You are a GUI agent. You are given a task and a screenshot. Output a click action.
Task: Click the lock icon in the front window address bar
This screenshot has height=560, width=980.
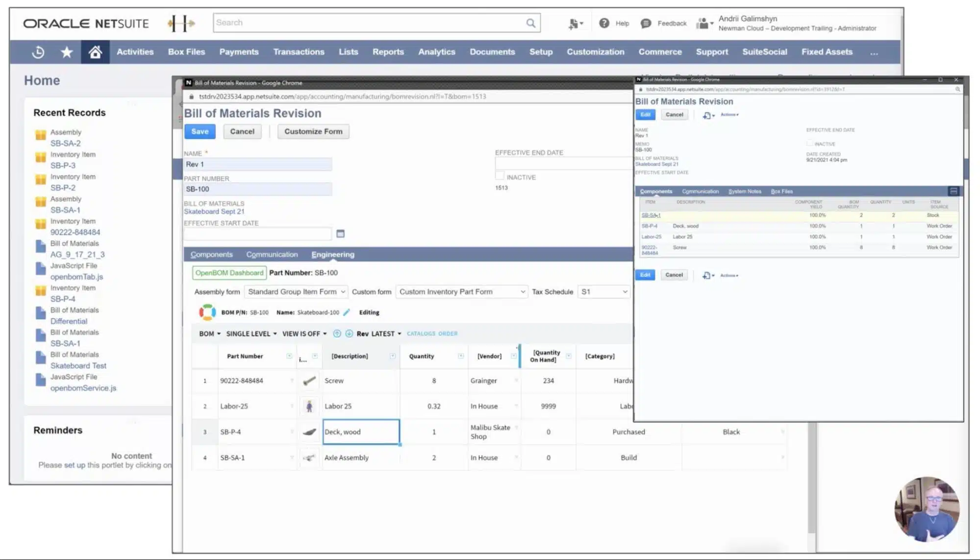pos(191,97)
